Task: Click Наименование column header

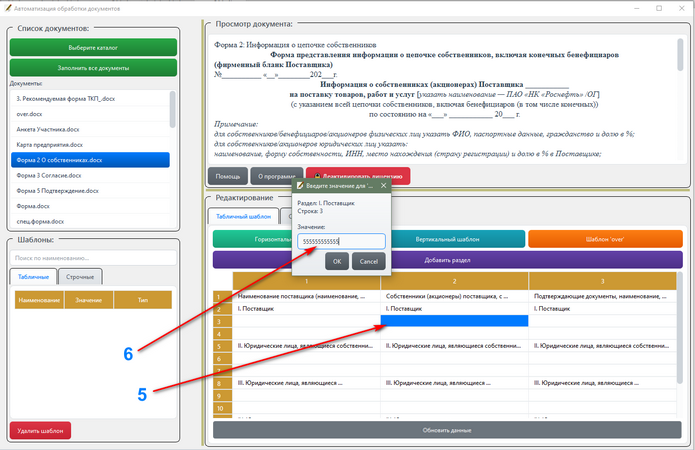Action: pos(39,300)
